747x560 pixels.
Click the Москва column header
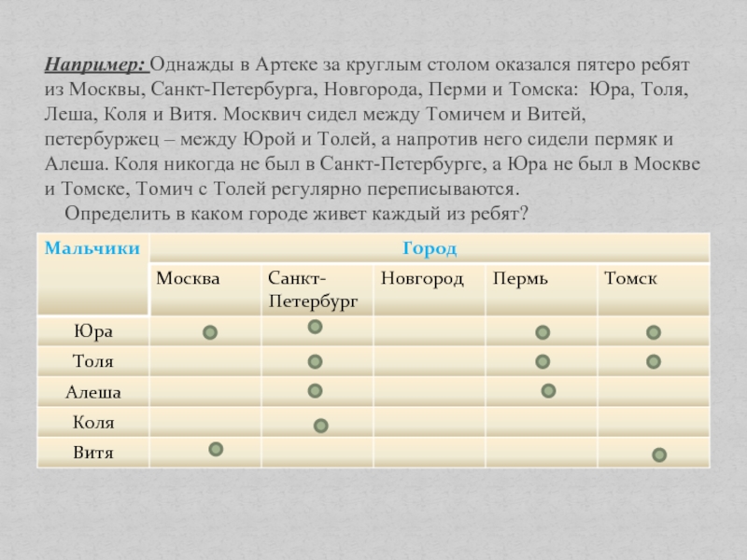pyautogui.click(x=205, y=289)
